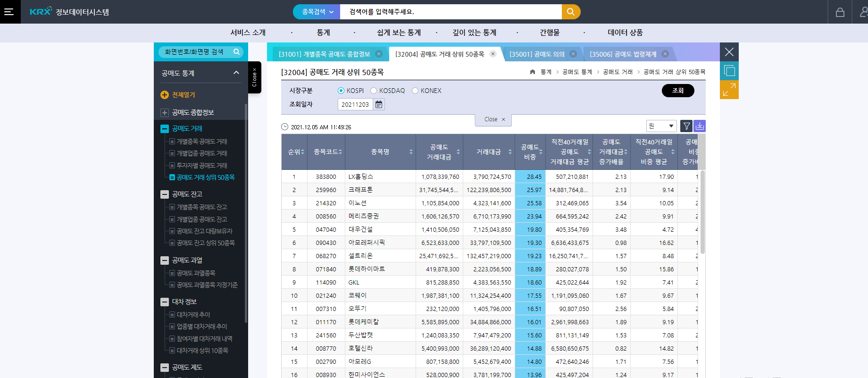868x378 pixels.
Task: Click the orange search magnifier button
Action: (571, 12)
